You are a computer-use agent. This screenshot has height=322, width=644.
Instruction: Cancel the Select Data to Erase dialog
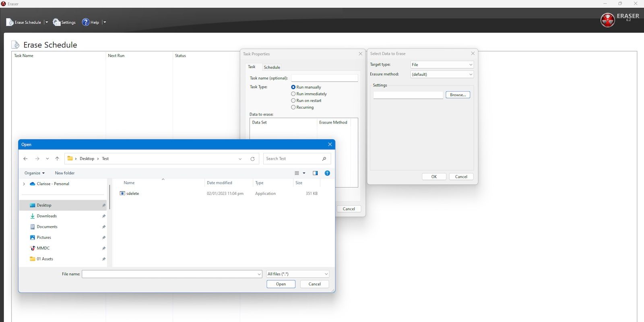[461, 177]
